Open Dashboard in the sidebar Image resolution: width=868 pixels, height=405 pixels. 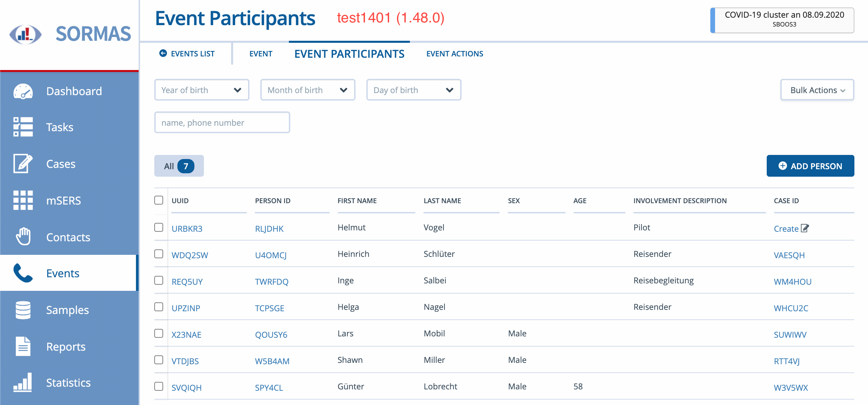(x=69, y=91)
